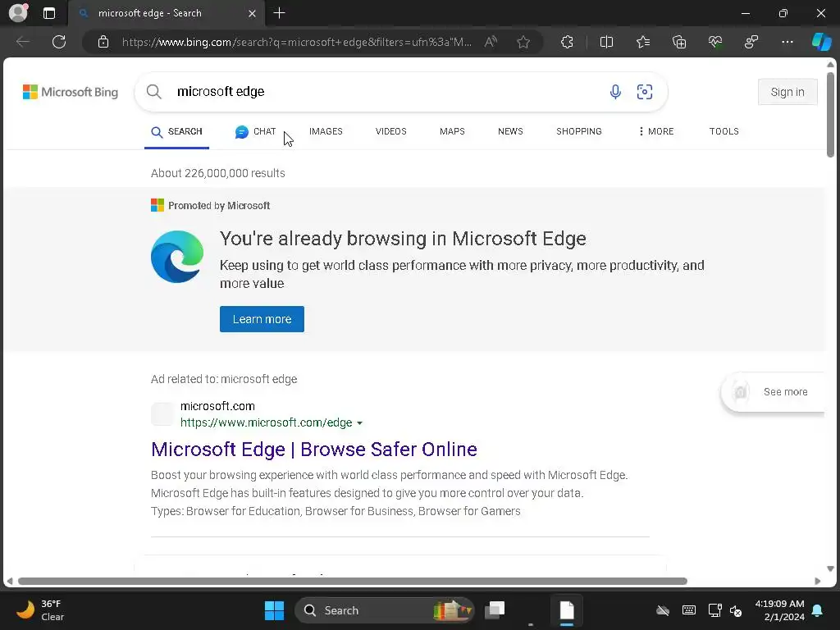The height and width of the screenshot is (630, 840).
Task: Open the notifications bell icon
Action: click(x=818, y=610)
